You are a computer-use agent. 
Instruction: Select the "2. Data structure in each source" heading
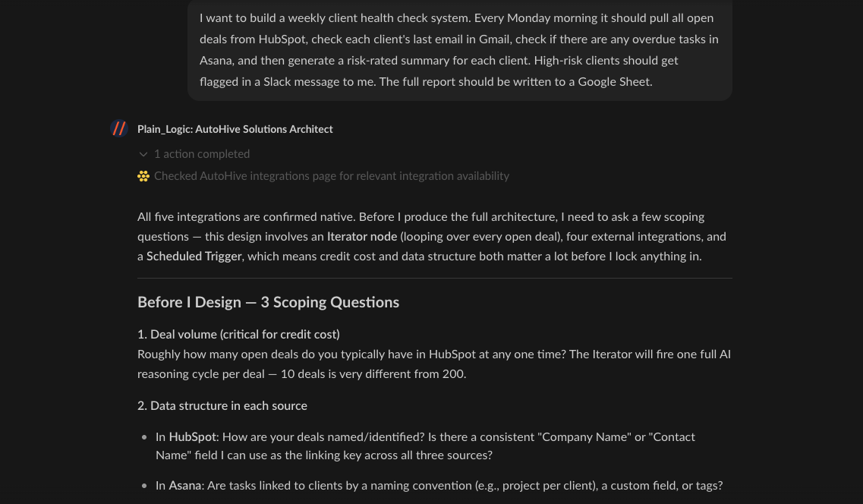[x=222, y=405]
